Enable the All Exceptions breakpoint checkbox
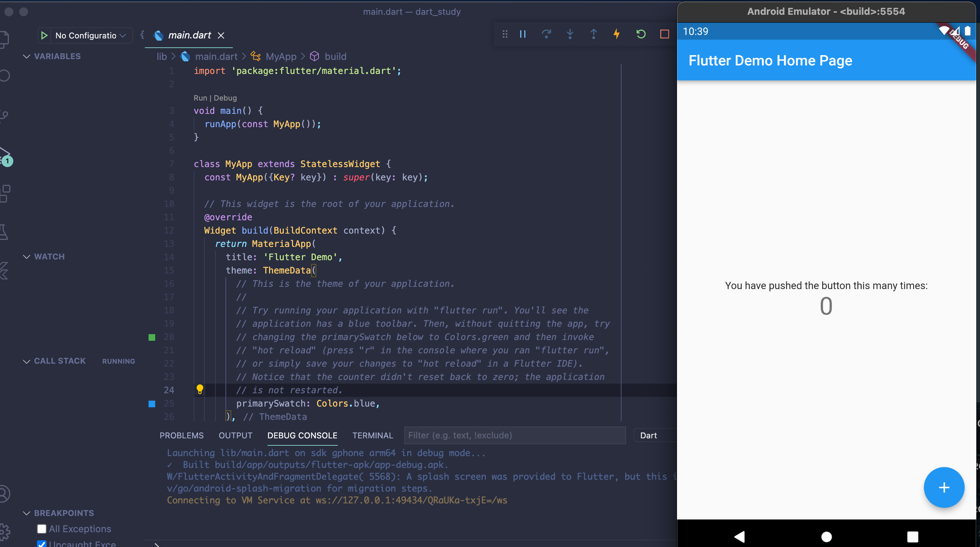The image size is (980, 547). click(x=41, y=529)
